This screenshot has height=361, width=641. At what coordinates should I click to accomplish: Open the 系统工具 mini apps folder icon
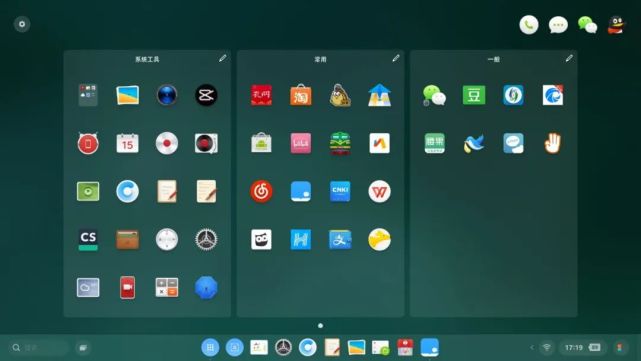point(88,95)
